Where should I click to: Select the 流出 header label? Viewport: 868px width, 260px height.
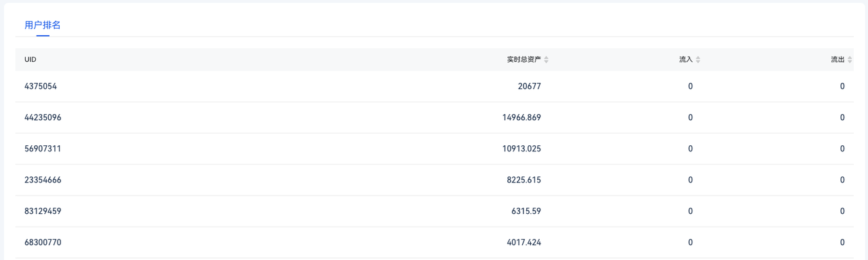pyautogui.click(x=837, y=60)
